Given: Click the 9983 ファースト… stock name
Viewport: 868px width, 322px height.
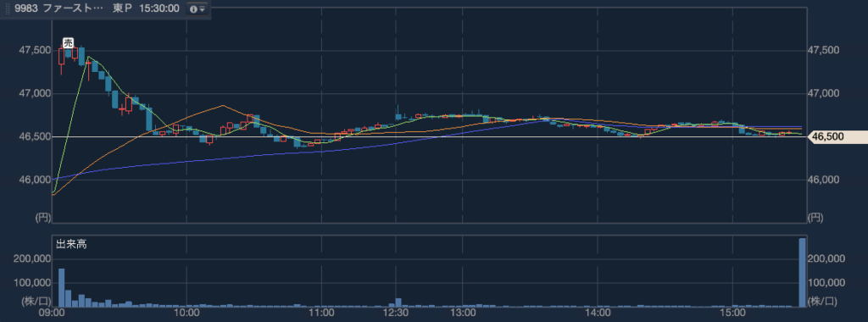Looking at the screenshot, I should pyautogui.click(x=58, y=9).
